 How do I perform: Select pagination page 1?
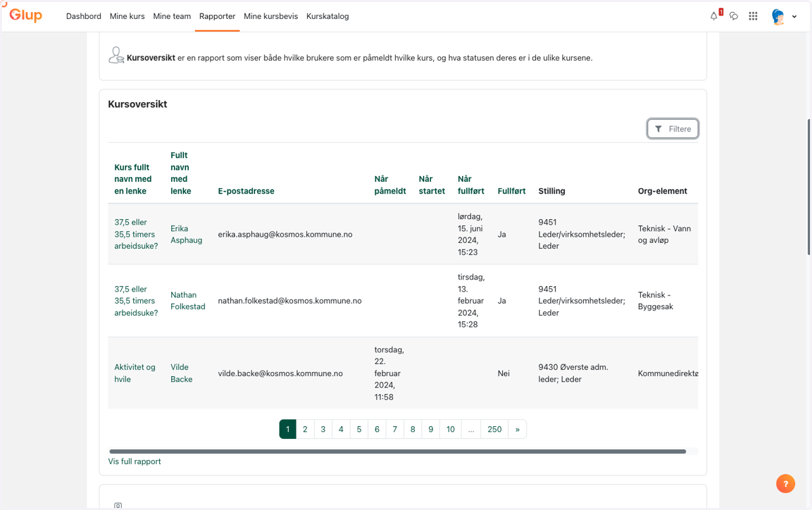(x=288, y=430)
